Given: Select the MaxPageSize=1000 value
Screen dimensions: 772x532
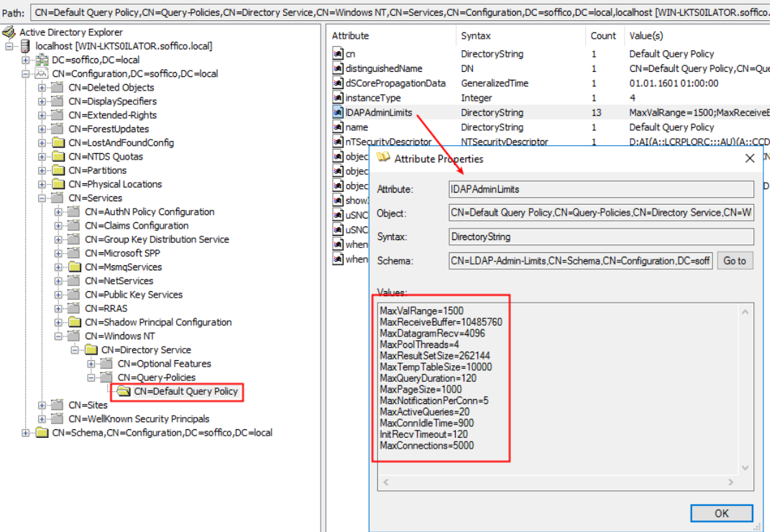Looking at the screenshot, I should coord(421,389).
